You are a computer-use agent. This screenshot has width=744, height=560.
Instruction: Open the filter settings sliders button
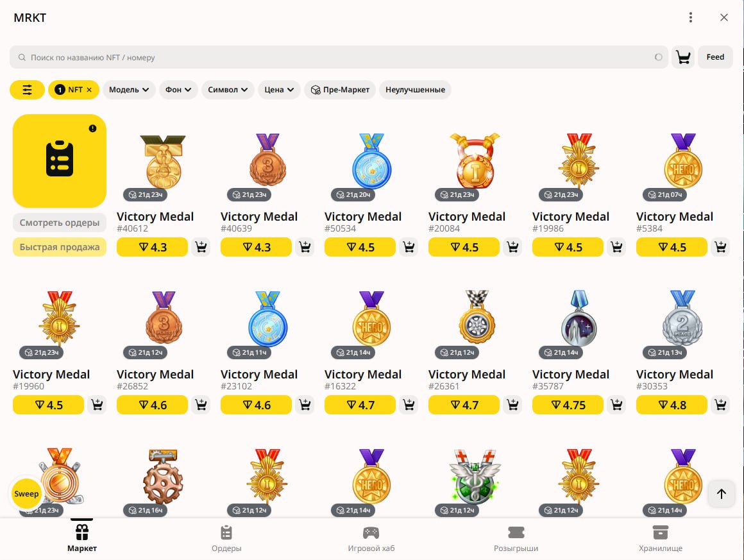(27, 90)
